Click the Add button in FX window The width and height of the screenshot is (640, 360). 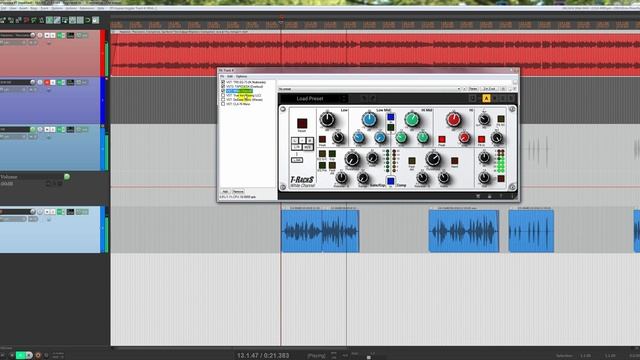225,191
